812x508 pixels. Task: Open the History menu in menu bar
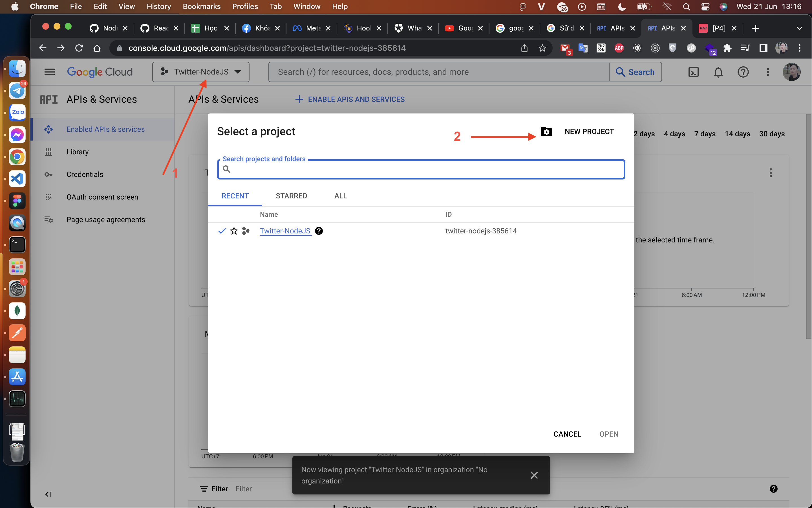point(159,6)
